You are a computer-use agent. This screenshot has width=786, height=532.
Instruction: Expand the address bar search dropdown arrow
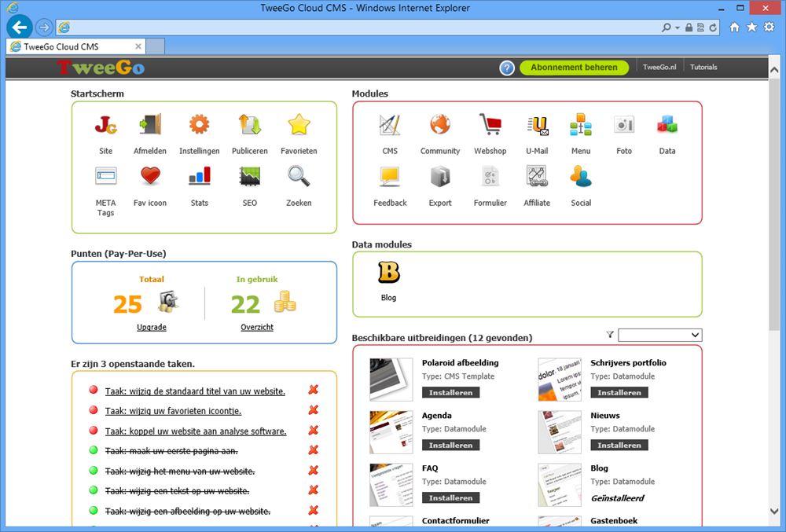(x=678, y=28)
